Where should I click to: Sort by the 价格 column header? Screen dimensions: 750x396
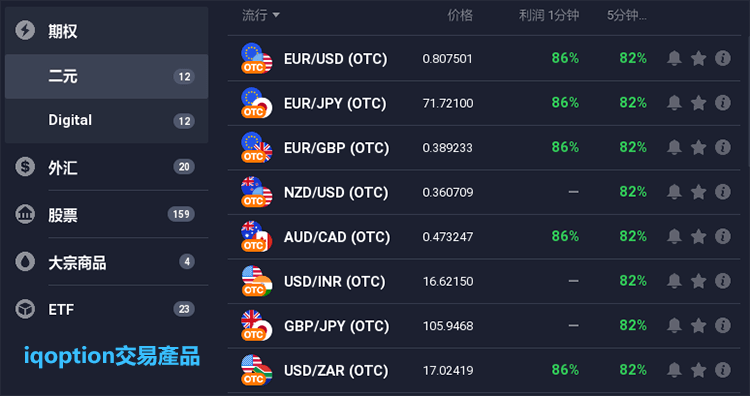click(460, 15)
